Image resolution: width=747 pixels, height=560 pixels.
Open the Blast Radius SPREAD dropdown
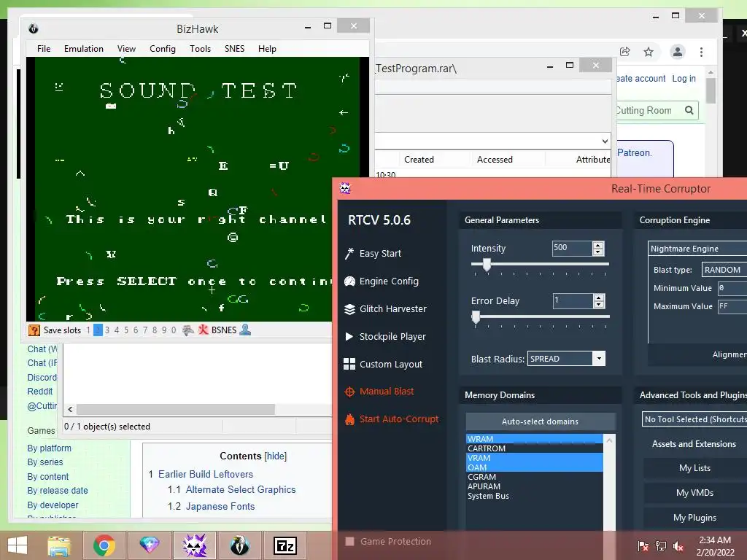tap(599, 359)
